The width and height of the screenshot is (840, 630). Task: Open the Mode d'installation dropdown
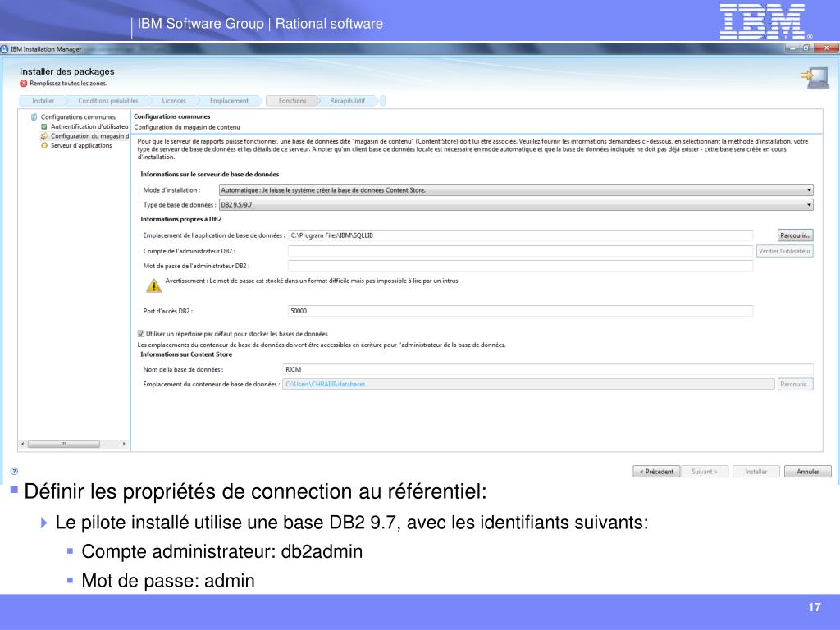[x=516, y=189]
